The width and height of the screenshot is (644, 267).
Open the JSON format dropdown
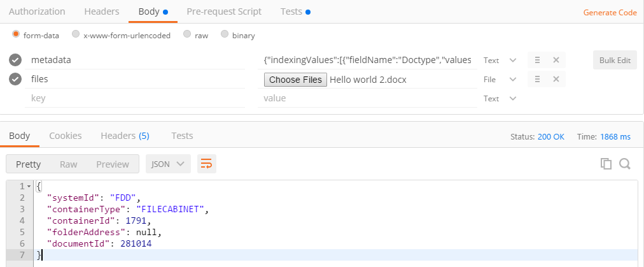[168, 164]
